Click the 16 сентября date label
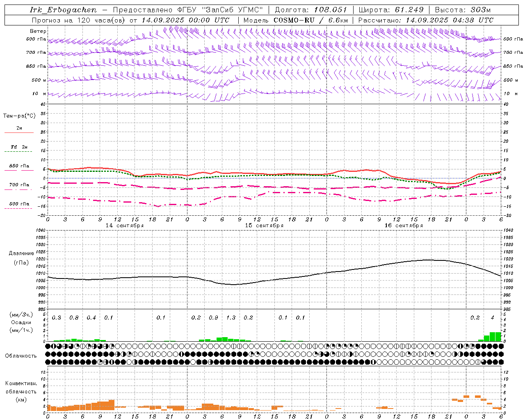This screenshot has width=525, height=420. pyautogui.click(x=404, y=225)
